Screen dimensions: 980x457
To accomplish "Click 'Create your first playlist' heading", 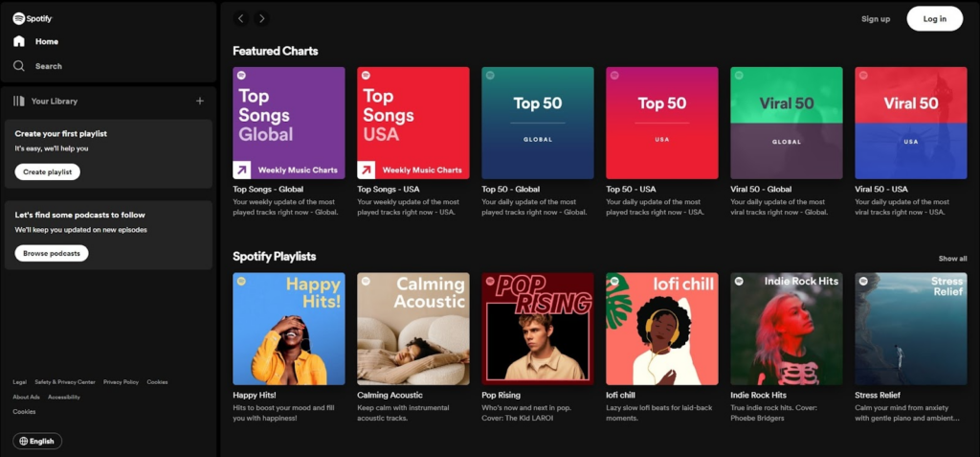I will [x=60, y=133].
